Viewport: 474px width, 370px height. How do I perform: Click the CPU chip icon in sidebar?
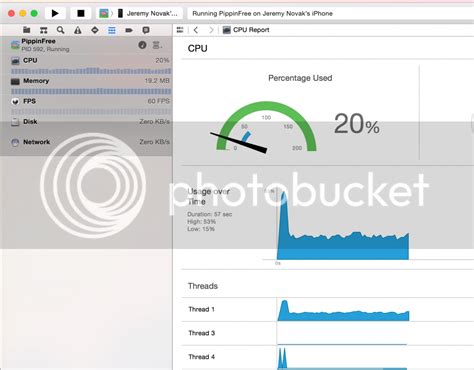15,61
